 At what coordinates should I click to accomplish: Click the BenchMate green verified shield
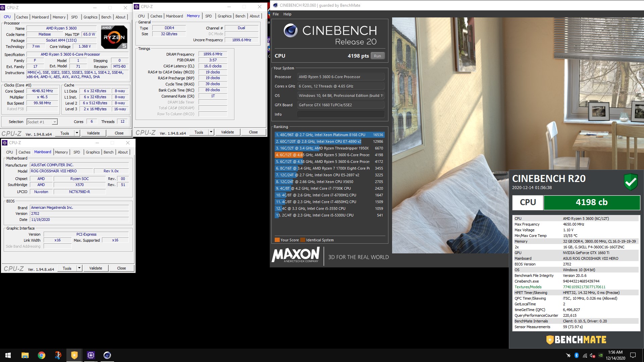[631, 182]
